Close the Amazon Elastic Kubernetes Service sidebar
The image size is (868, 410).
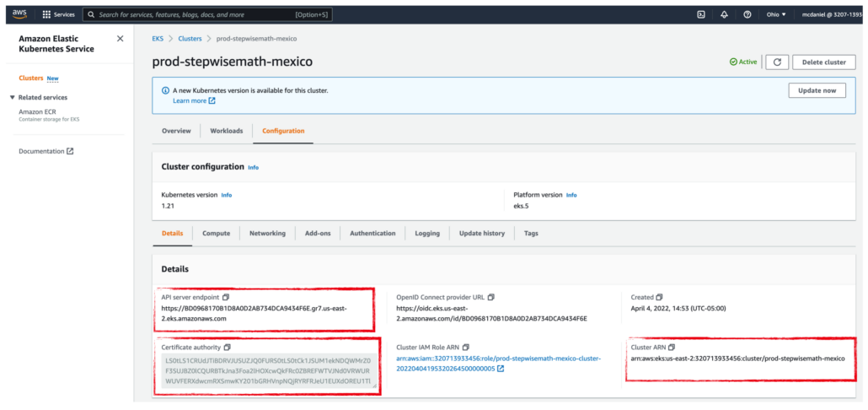click(x=121, y=39)
